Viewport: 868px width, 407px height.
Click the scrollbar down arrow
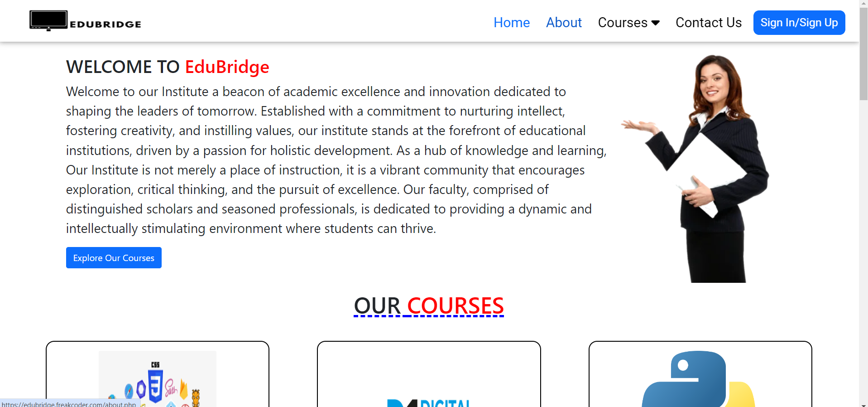pos(863,404)
